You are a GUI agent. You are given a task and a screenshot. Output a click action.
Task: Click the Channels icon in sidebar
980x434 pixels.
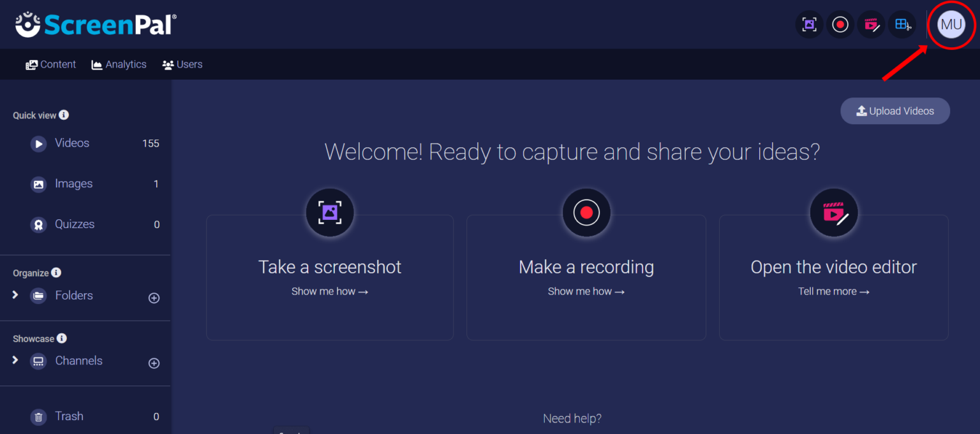click(x=39, y=361)
